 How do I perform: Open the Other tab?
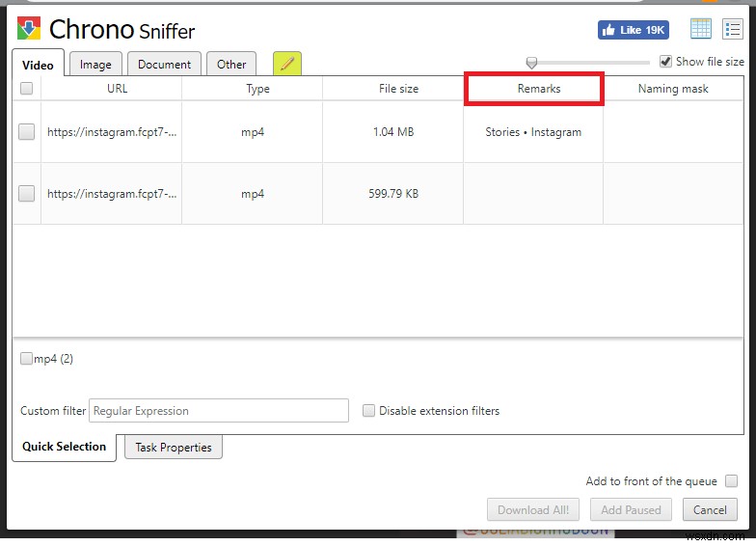coord(231,64)
